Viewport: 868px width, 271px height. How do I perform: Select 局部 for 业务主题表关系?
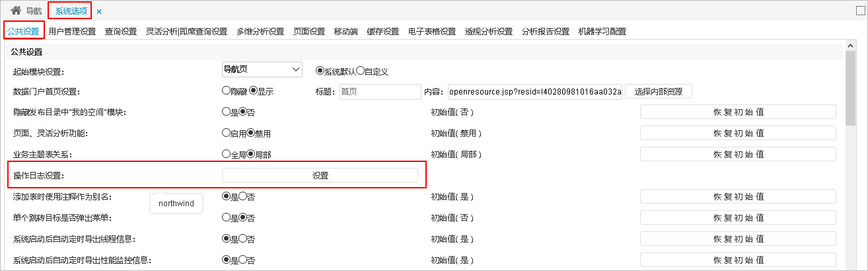click(251, 154)
